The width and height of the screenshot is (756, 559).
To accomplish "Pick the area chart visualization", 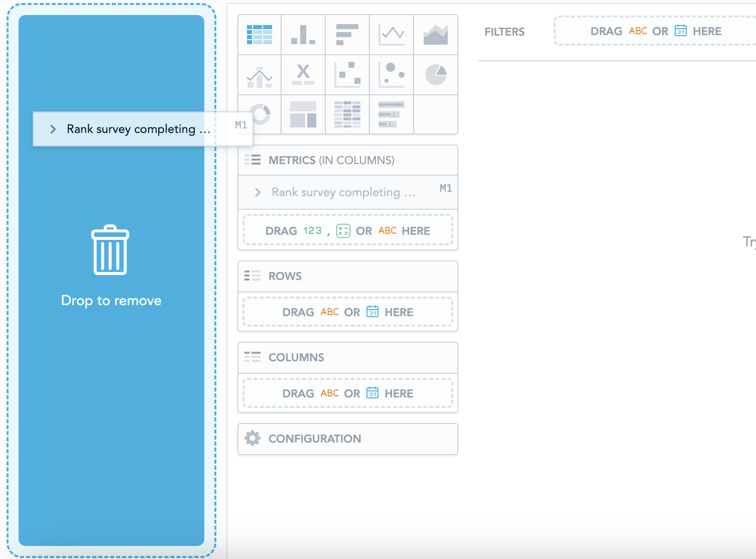I will pyautogui.click(x=436, y=35).
